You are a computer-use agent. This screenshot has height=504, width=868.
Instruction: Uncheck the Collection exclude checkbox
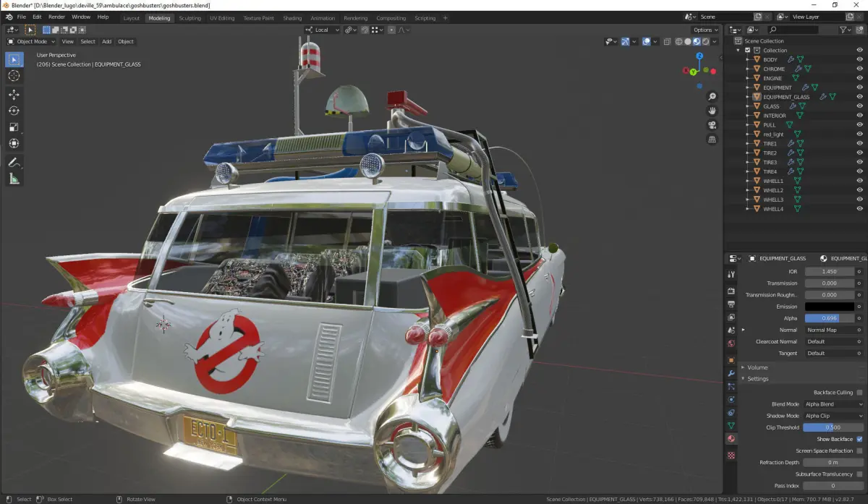(747, 50)
